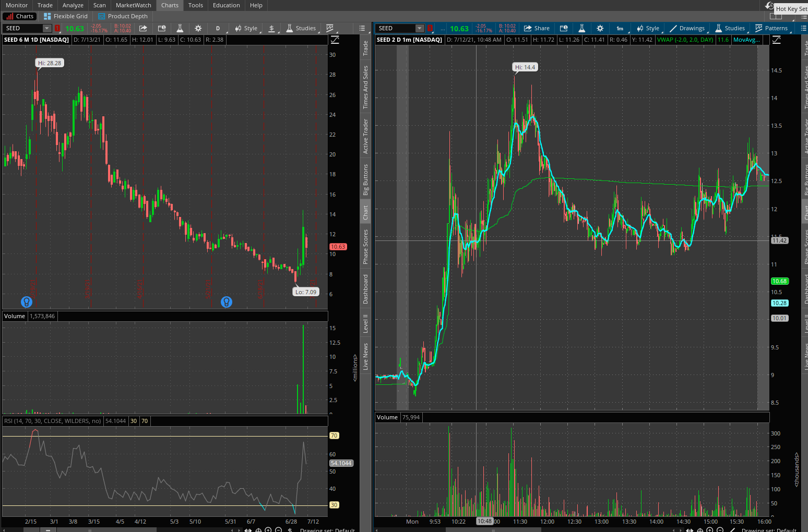
Task: Open the Style dropdown on right chart
Action: (x=648, y=28)
